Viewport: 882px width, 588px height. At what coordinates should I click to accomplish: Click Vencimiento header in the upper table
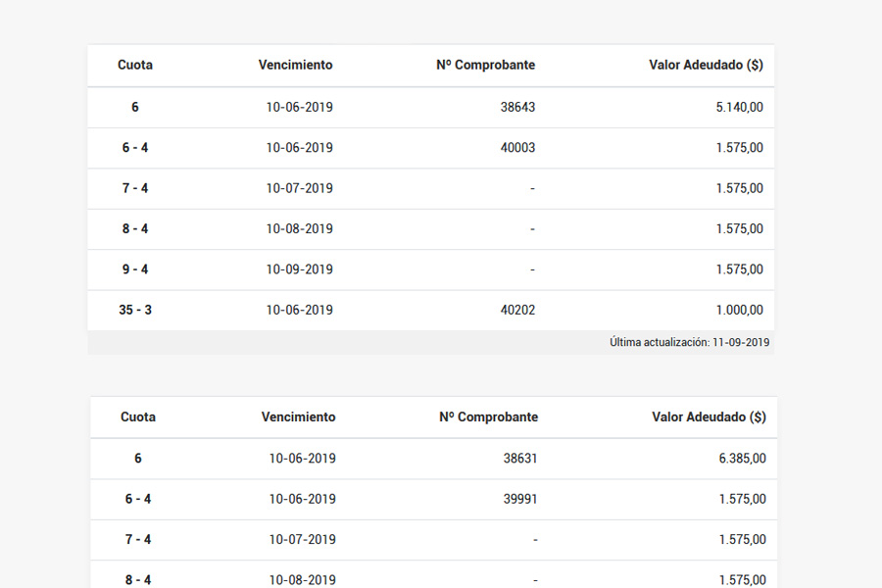295,66
